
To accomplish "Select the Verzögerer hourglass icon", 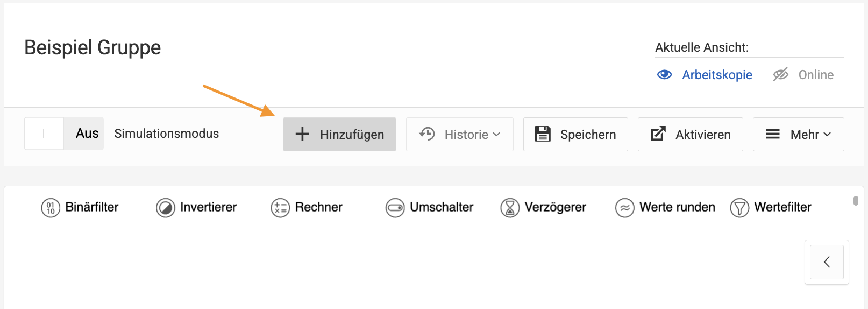I will click(x=510, y=208).
